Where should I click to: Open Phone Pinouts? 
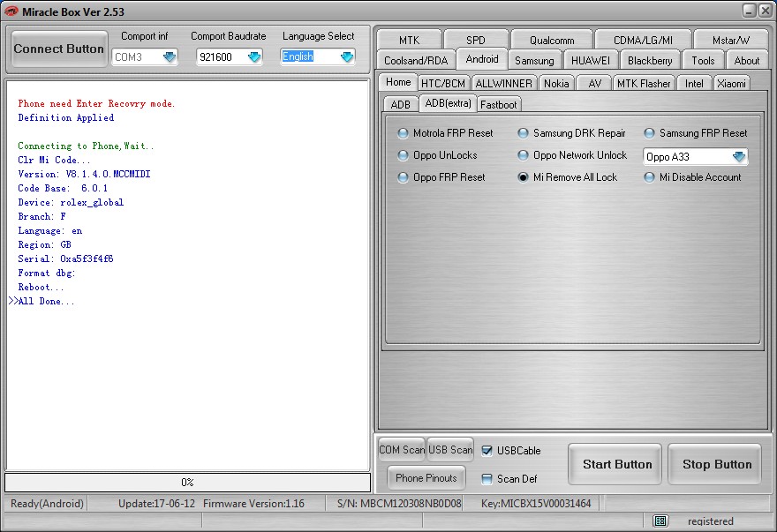click(x=426, y=477)
